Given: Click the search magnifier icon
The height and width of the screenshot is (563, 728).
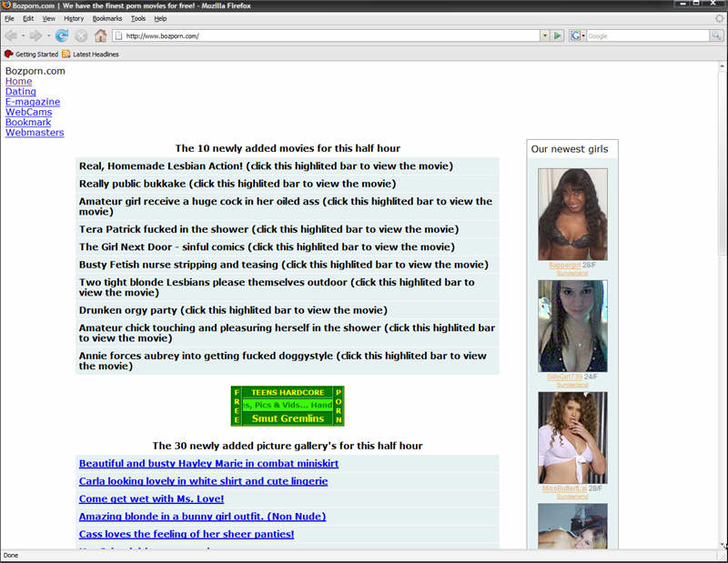Looking at the screenshot, I should 716,35.
